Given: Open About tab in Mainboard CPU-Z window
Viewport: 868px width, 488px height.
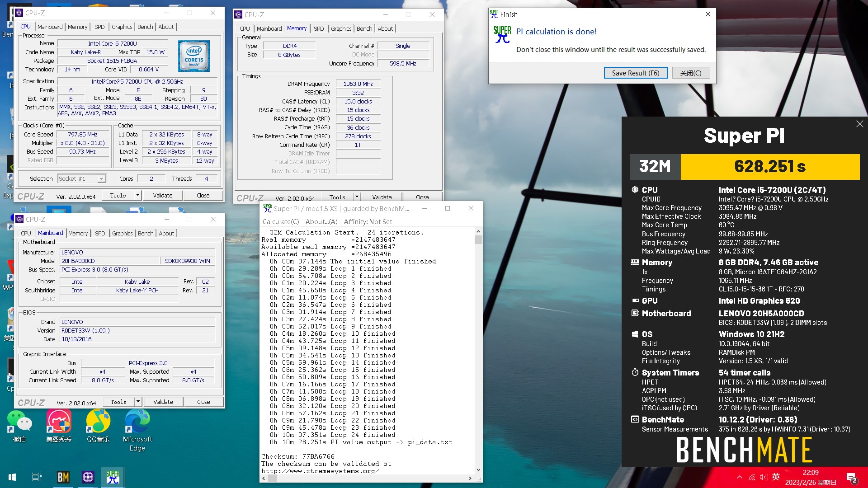Looking at the screenshot, I should point(166,233).
